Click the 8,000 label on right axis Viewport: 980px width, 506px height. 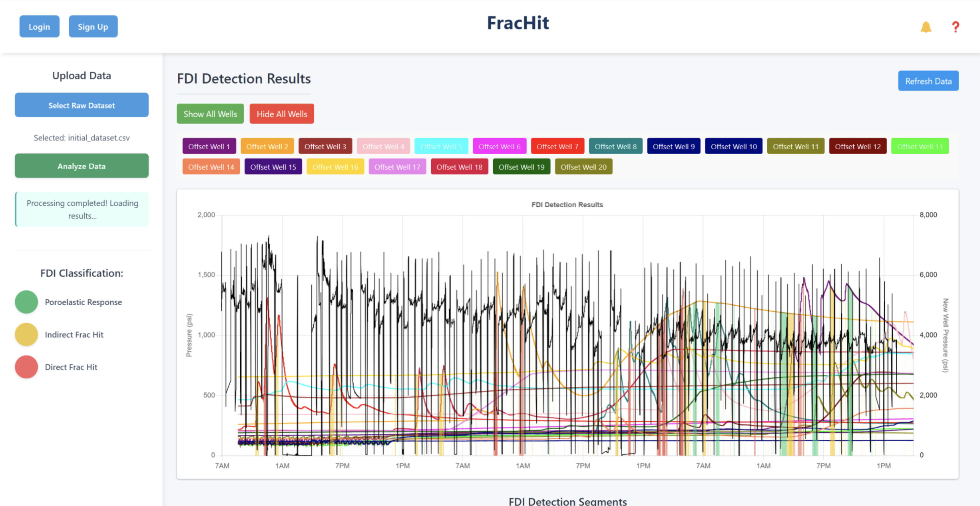coord(928,215)
